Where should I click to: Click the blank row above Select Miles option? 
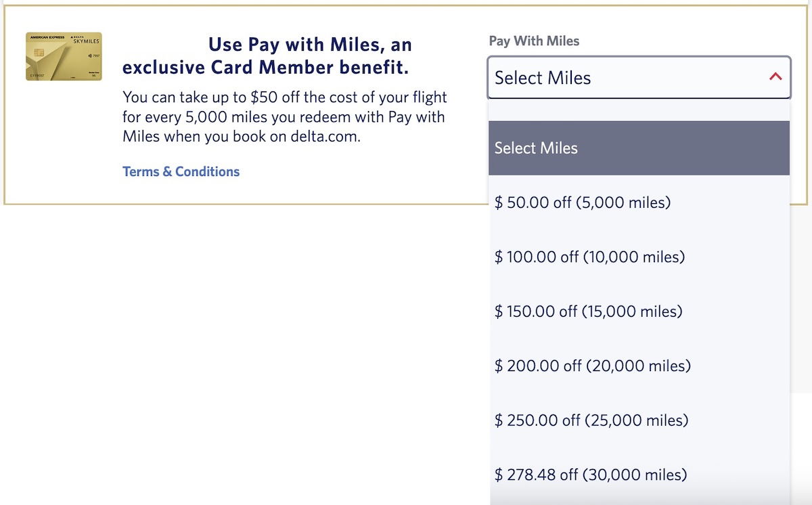pyautogui.click(x=639, y=110)
